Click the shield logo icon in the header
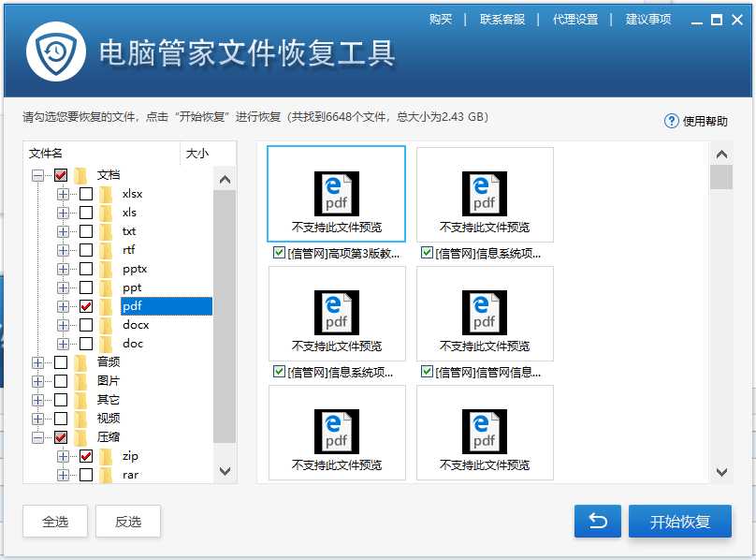 point(56,52)
